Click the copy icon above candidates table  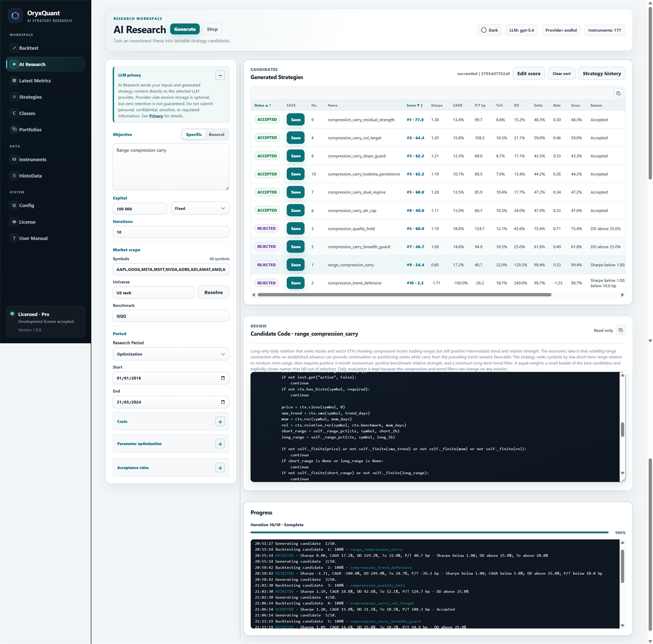coord(618,93)
